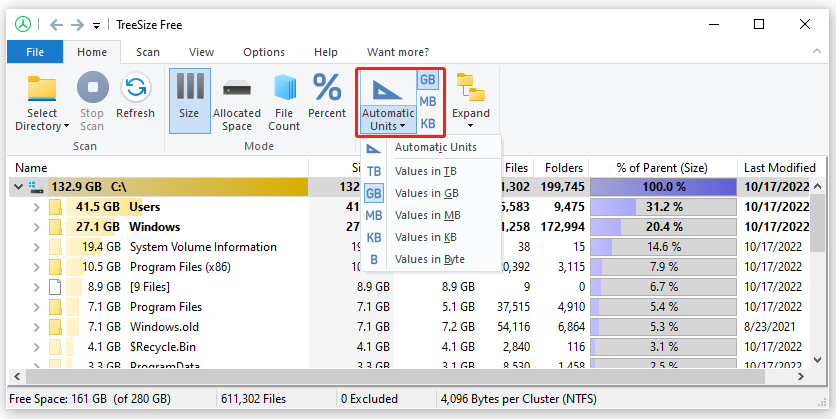This screenshot has width=836, height=419.
Task: Click Free Space: 161 GB status text
Action: [90, 399]
